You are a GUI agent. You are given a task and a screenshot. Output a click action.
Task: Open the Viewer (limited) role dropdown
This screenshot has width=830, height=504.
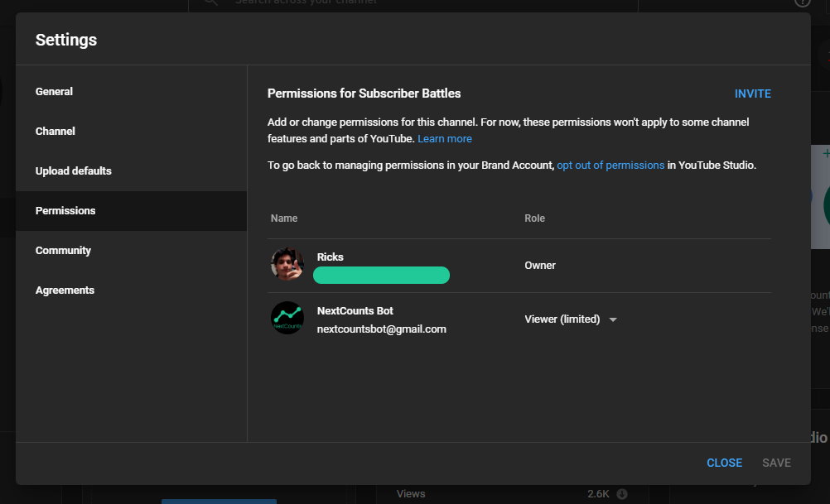(x=571, y=319)
